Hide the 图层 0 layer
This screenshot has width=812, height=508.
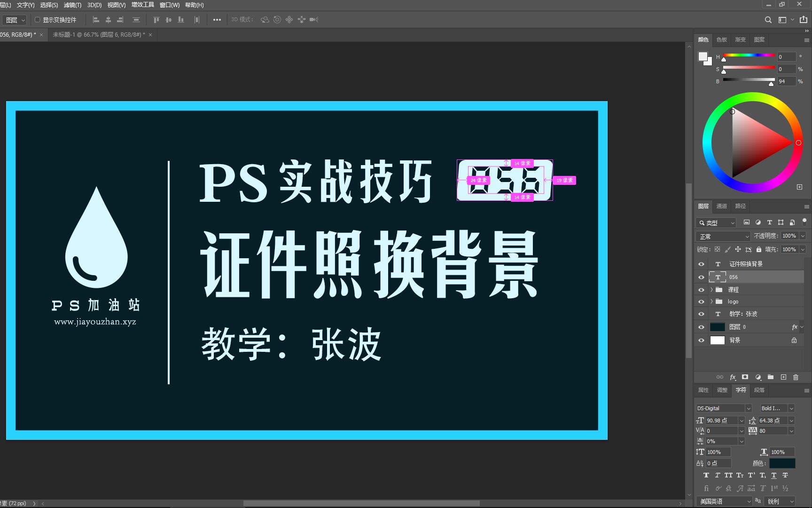coord(701,327)
